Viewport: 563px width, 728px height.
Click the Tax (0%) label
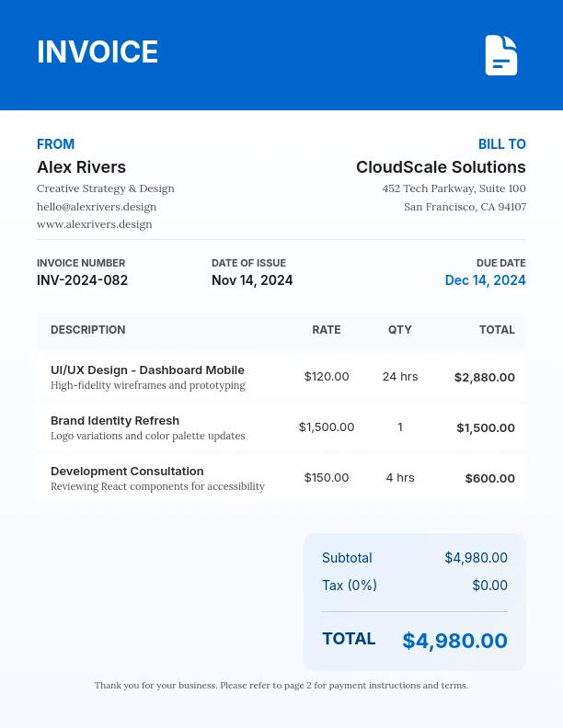point(350,586)
